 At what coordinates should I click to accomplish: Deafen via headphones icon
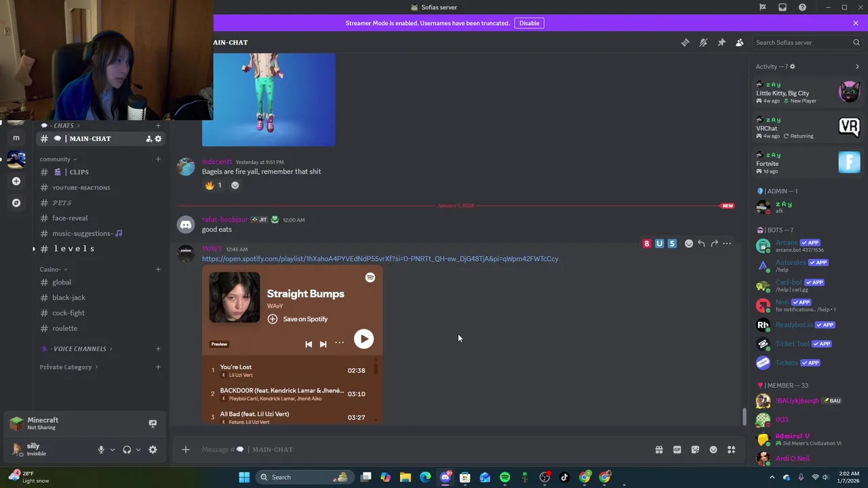click(x=127, y=449)
